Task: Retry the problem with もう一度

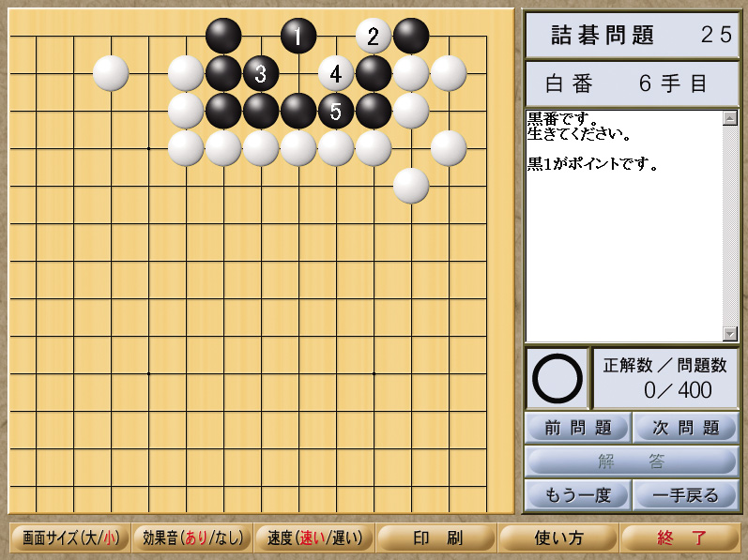Action: 578,495
